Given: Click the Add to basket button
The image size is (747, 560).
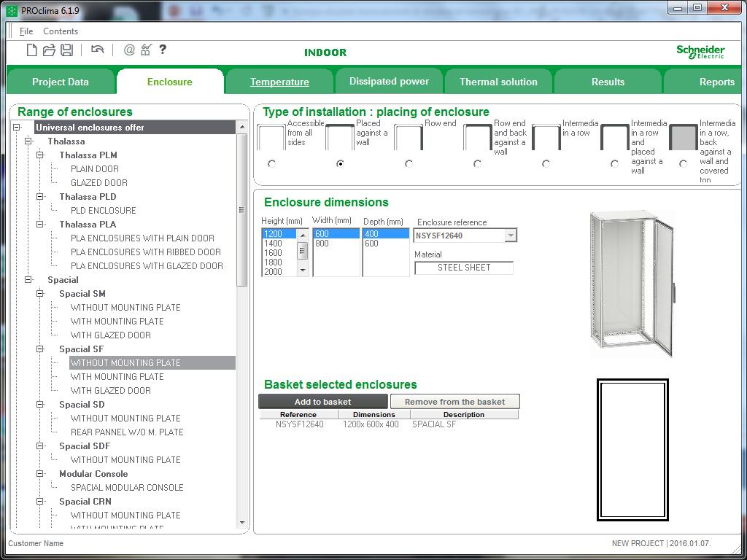Looking at the screenshot, I should tap(323, 402).
